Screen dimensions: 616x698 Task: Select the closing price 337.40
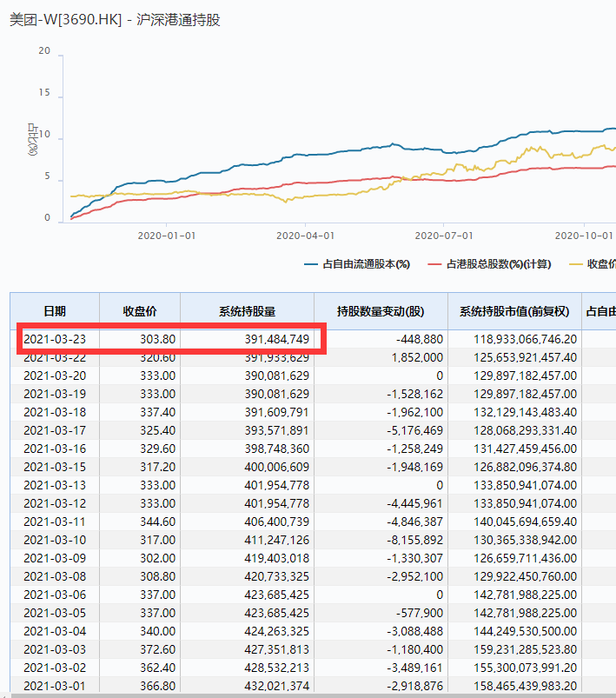pos(157,412)
